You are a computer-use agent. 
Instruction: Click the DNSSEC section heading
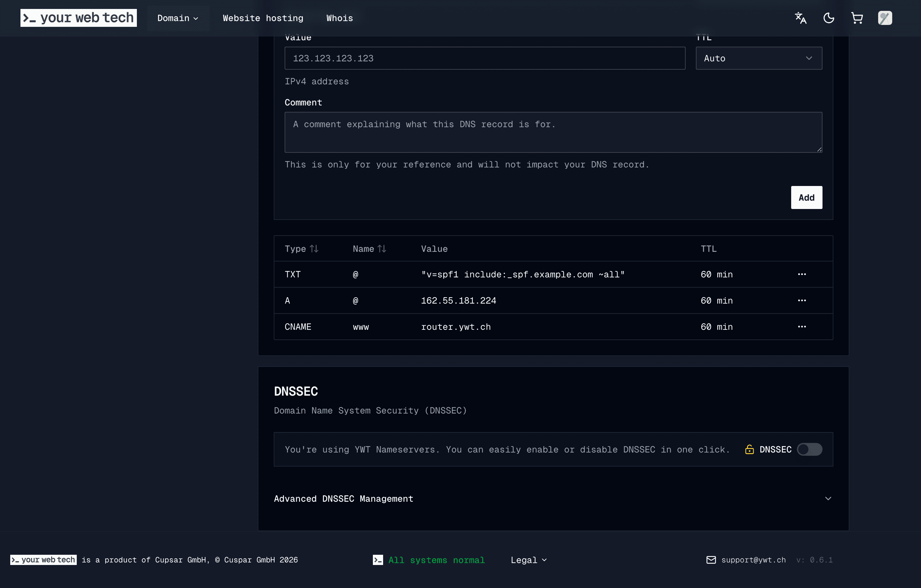(x=296, y=391)
